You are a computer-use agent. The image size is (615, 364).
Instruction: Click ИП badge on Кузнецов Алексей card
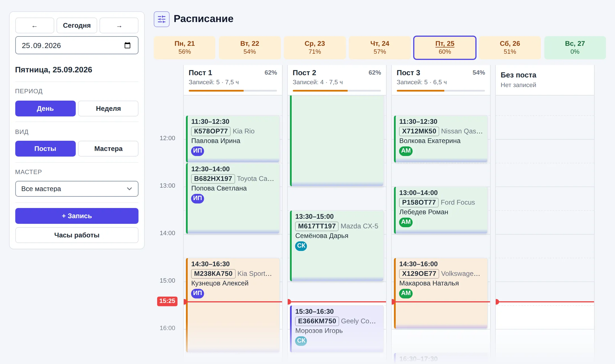tap(198, 293)
